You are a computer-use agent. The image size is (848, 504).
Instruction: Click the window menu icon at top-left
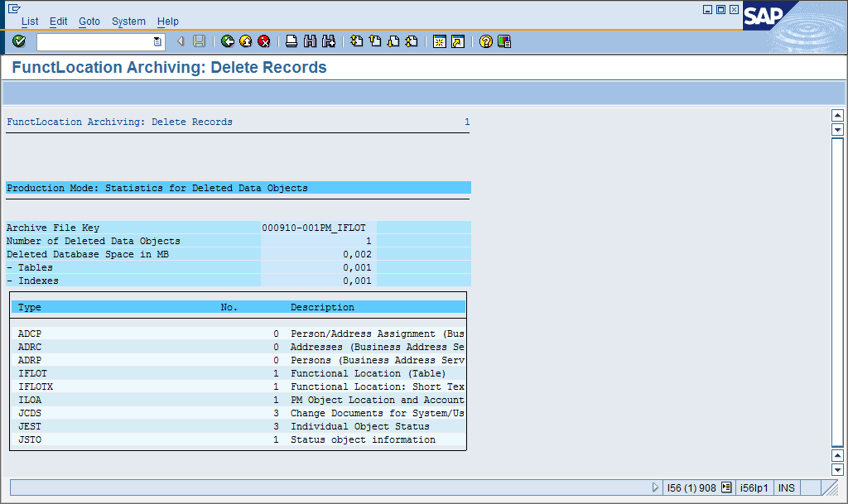(x=14, y=8)
